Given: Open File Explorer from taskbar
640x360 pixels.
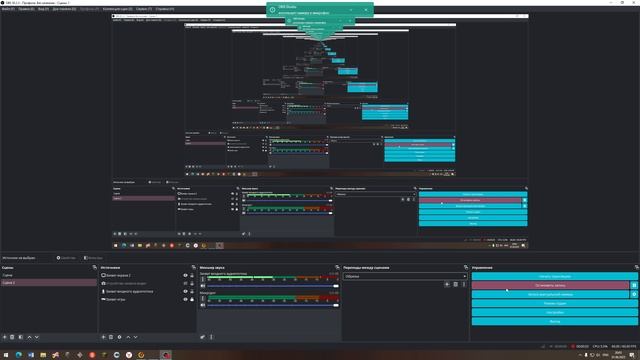Looking at the screenshot, I should (43, 355).
